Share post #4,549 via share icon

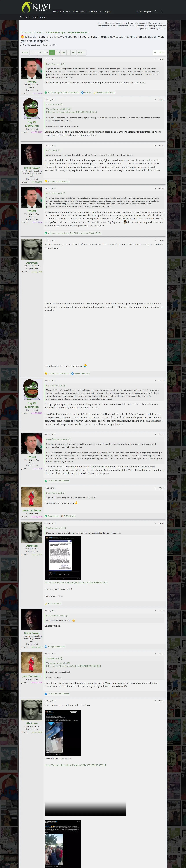click(x=156, y=523)
